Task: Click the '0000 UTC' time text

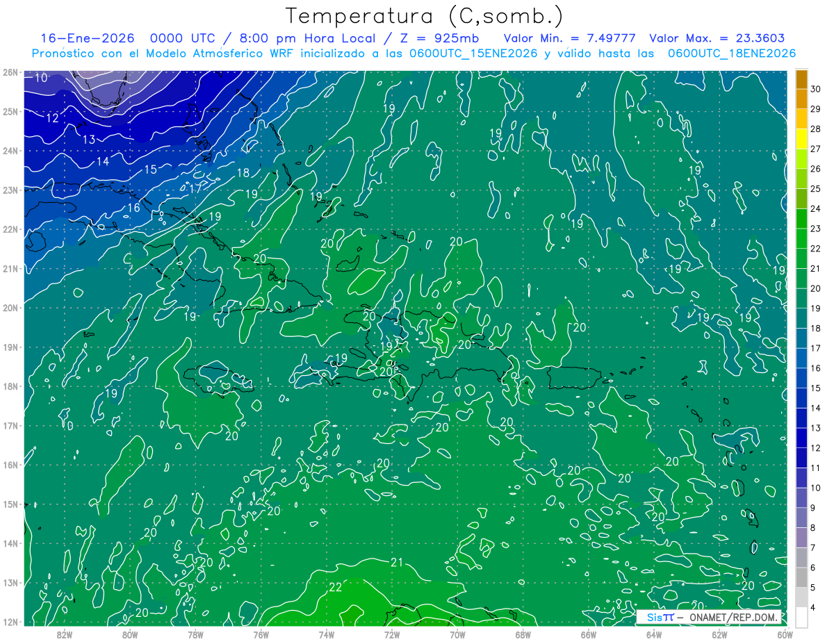Action: 182,38
